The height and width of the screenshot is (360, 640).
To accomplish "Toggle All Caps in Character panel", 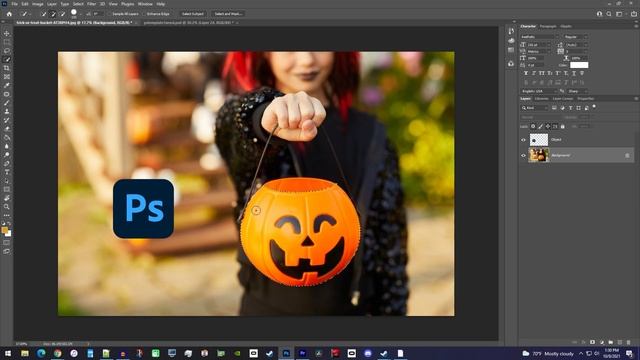I will coord(542,73).
